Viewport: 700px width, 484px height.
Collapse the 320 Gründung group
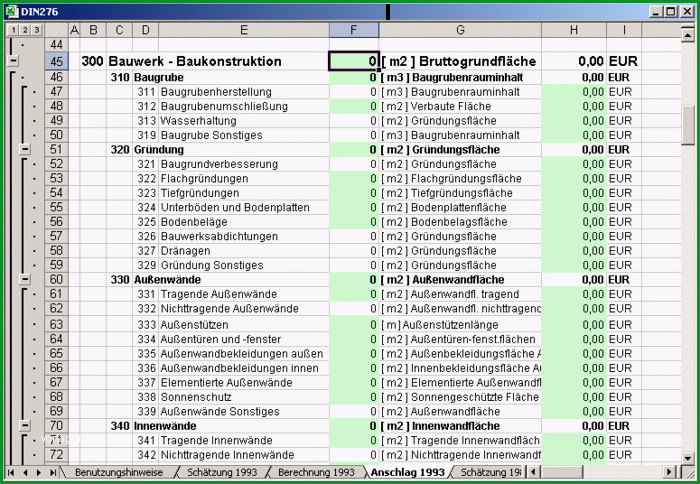(x=25, y=149)
